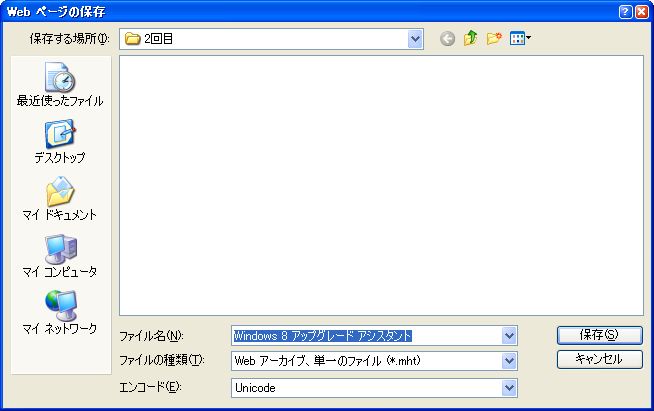Image resolution: width=654 pixels, height=411 pixels.
Task: Open the view menu icon
Action: coord(520,38)
